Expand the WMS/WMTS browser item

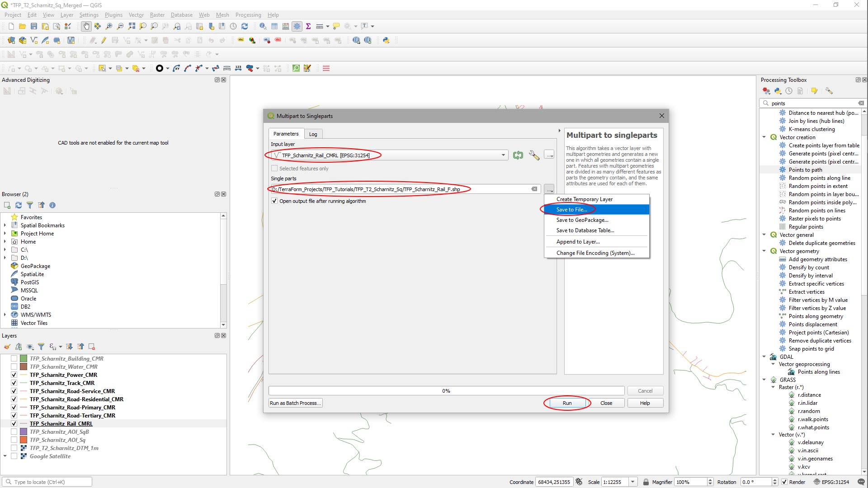click(x=5, y=314)
